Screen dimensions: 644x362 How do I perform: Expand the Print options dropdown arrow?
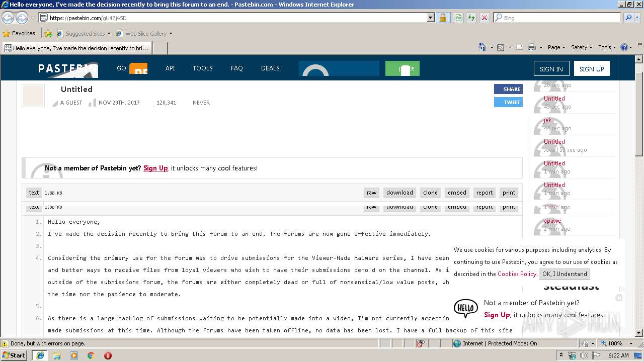(541, 47)
